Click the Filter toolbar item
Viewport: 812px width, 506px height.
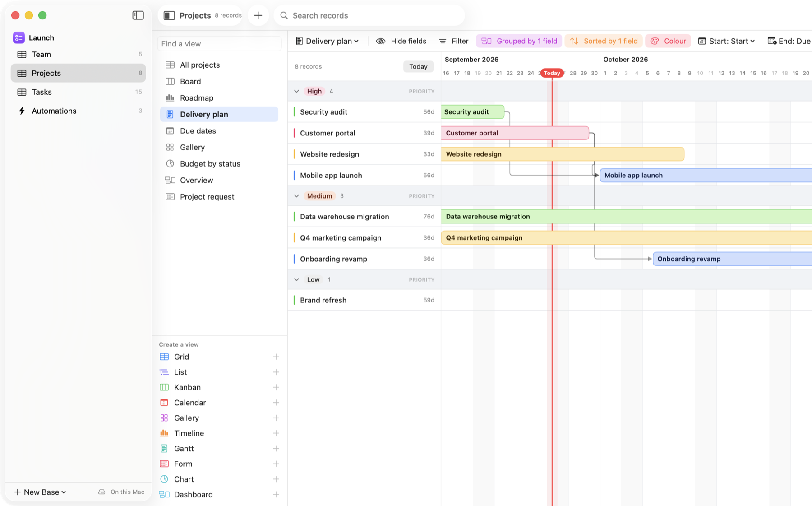(x=454, y=41)
